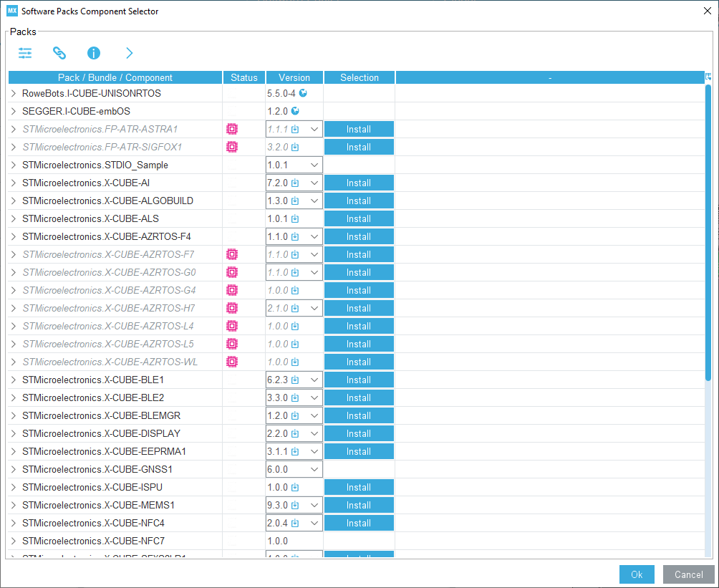Click the chip status icon for X-CUBE-AZRTOS-G4
The width and height of the screenshot is (719, 588).
tap(232, 290)
